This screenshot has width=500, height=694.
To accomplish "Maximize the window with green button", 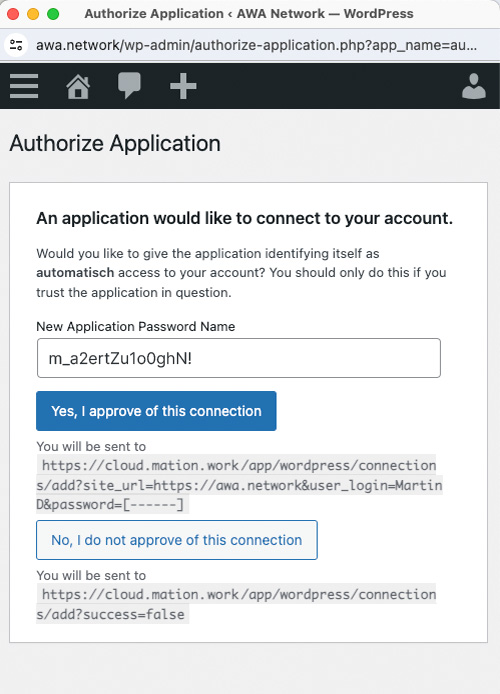I will pyautogui.click(x=53, y=14).
